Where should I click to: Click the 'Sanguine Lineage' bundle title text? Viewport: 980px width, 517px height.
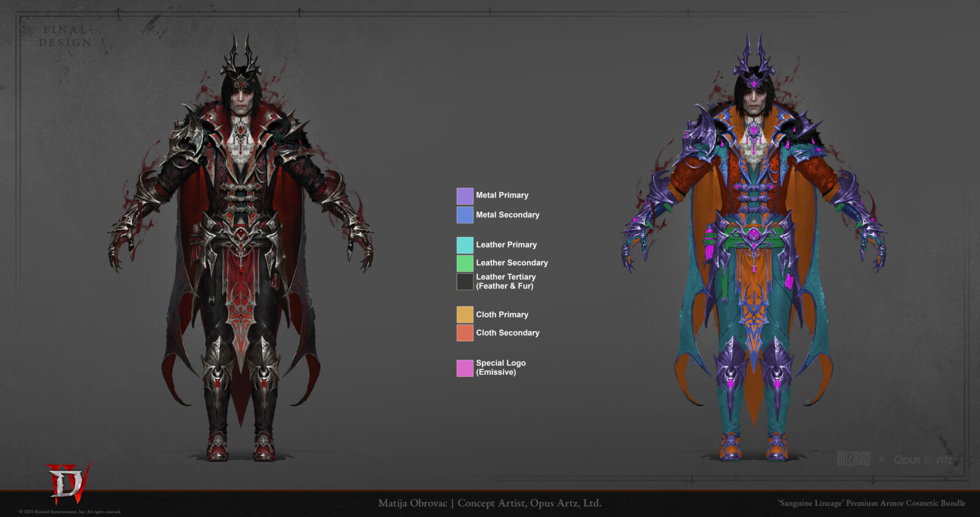pos(871,504)
